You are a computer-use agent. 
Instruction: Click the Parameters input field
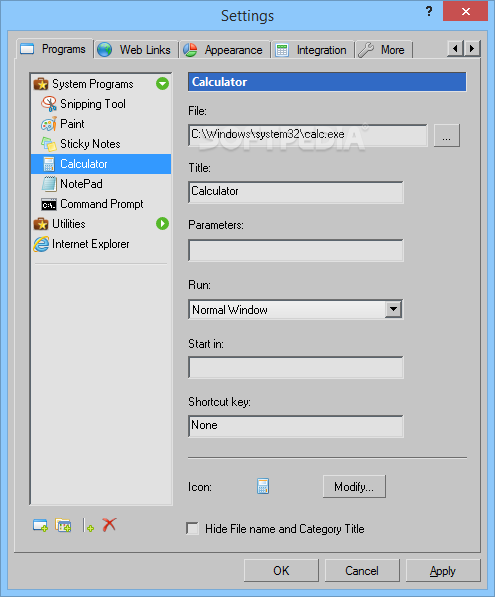295,250
